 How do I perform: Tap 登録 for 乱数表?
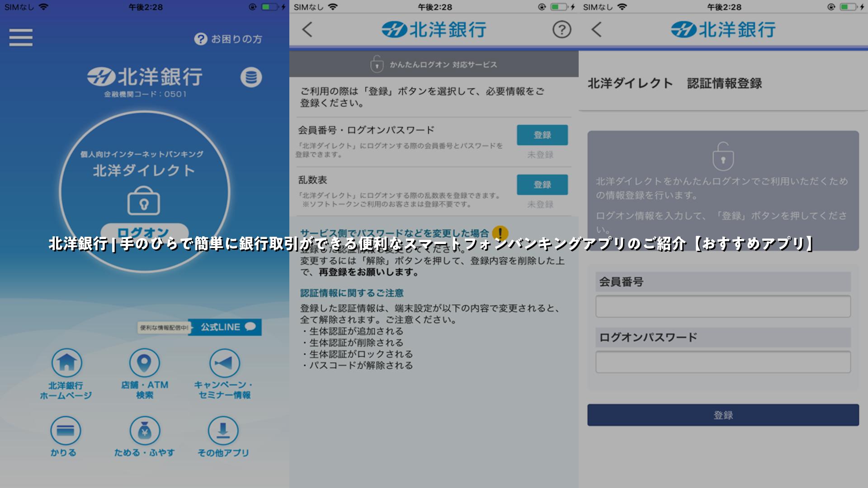pos(542,185)
